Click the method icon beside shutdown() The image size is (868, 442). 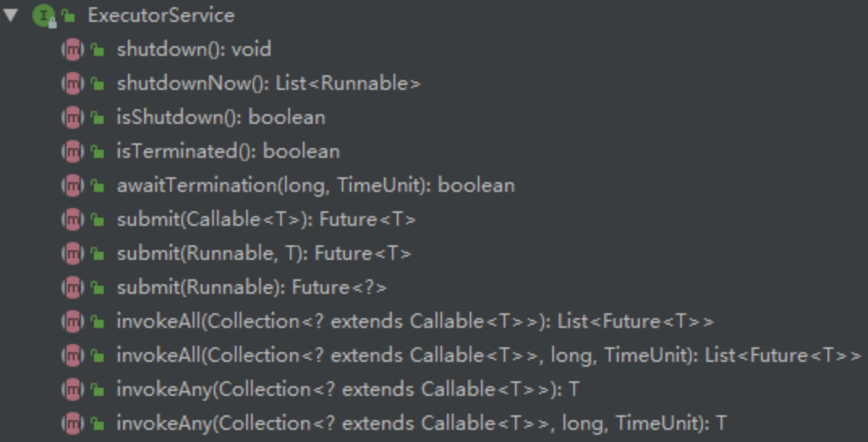pos(73,49)
